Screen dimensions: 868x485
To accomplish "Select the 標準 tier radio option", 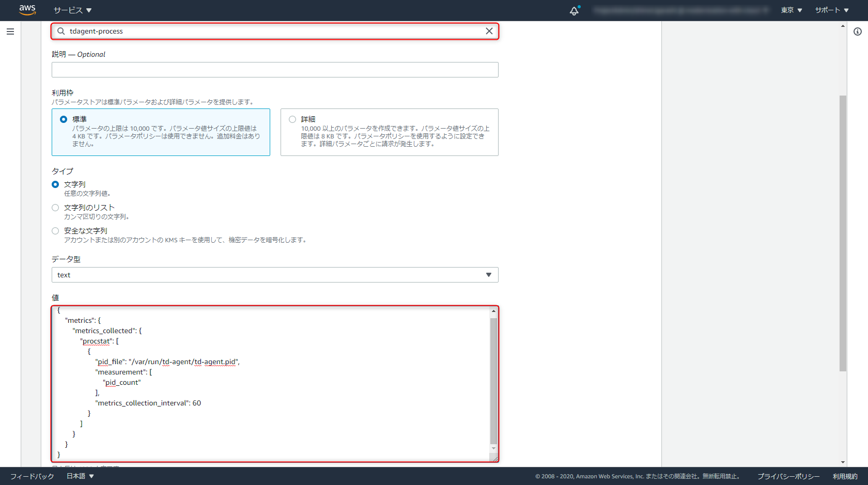I will tap(64, 119).
